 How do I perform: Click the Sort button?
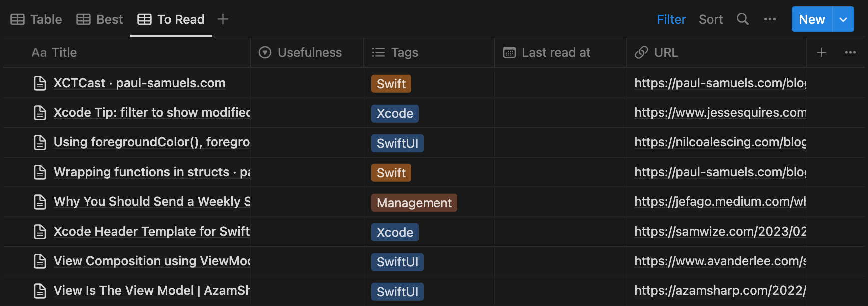point(710,19)
